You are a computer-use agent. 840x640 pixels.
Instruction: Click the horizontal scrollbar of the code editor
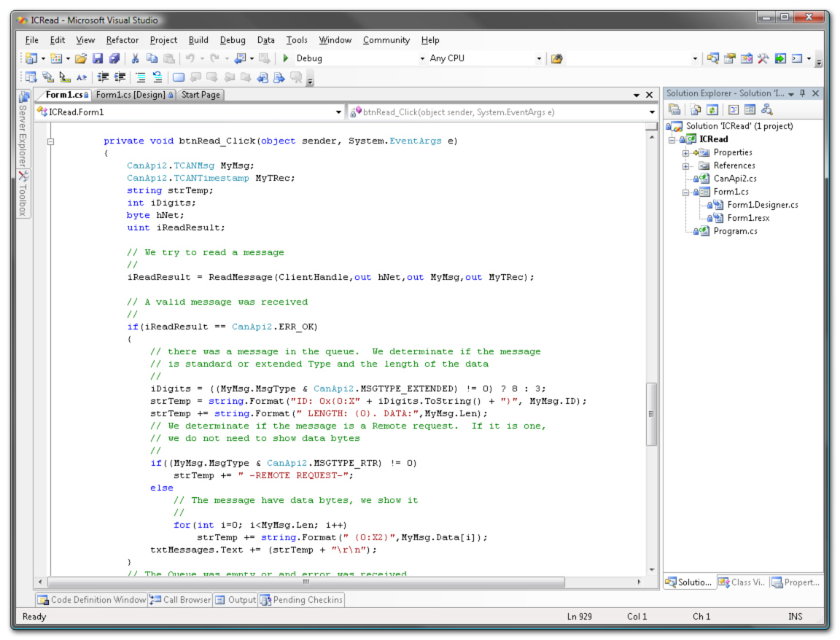click(x=306, y=582)
